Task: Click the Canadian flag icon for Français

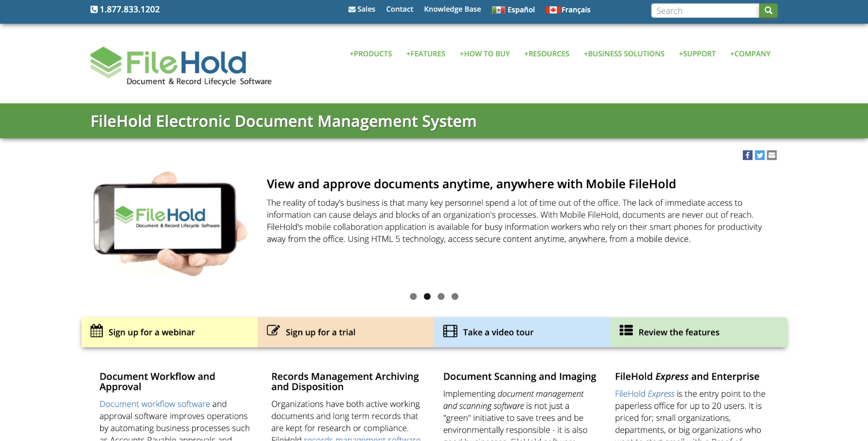Action: (x=552, y=10)
